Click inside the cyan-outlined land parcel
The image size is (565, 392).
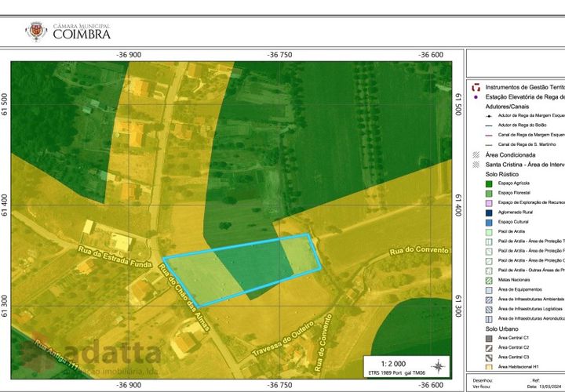tap(245, 268)
